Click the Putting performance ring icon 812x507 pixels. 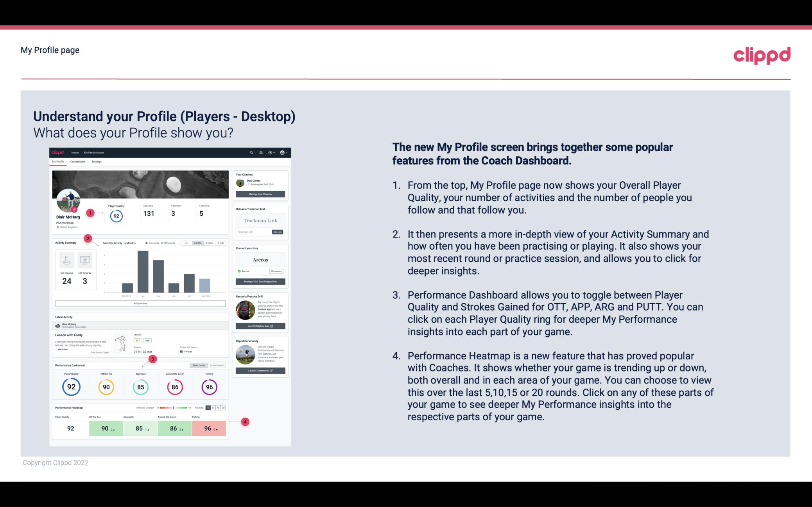click(x=209, y=386)
